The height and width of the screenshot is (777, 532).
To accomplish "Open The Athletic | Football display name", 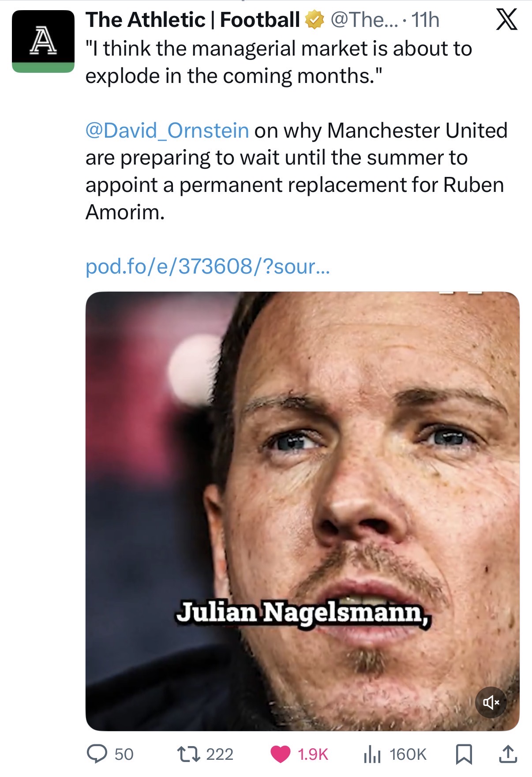I will tap(193, 20).
